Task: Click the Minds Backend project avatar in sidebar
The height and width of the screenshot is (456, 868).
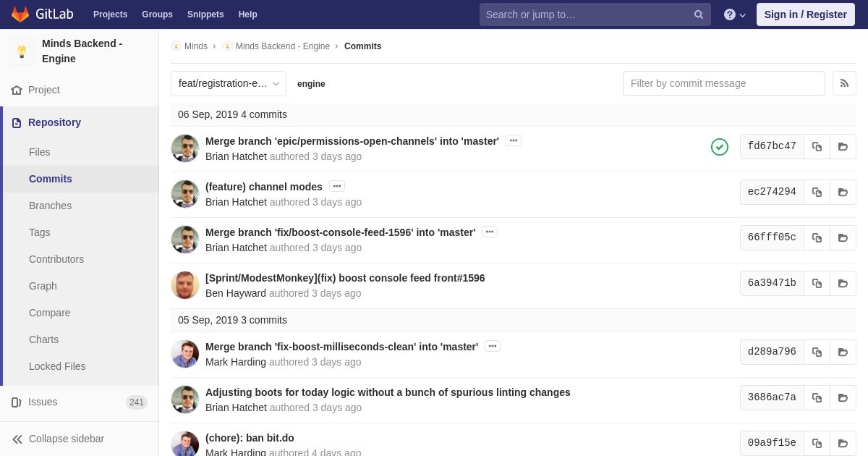Action: (22, 51)
